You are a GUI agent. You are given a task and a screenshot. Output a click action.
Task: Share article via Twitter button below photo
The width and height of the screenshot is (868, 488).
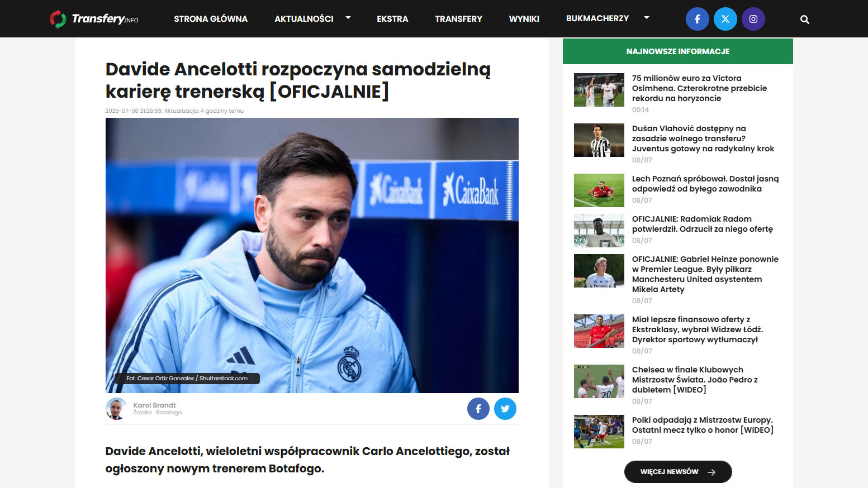pos(505,409)
